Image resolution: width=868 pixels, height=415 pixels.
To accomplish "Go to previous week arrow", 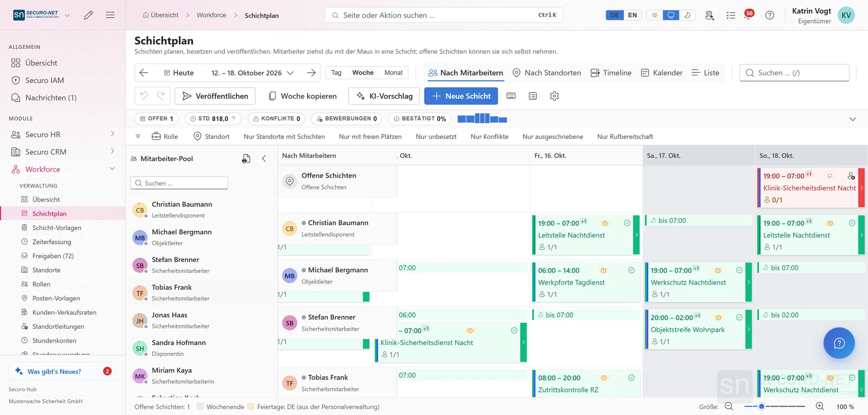I will [x=144, y=73].
